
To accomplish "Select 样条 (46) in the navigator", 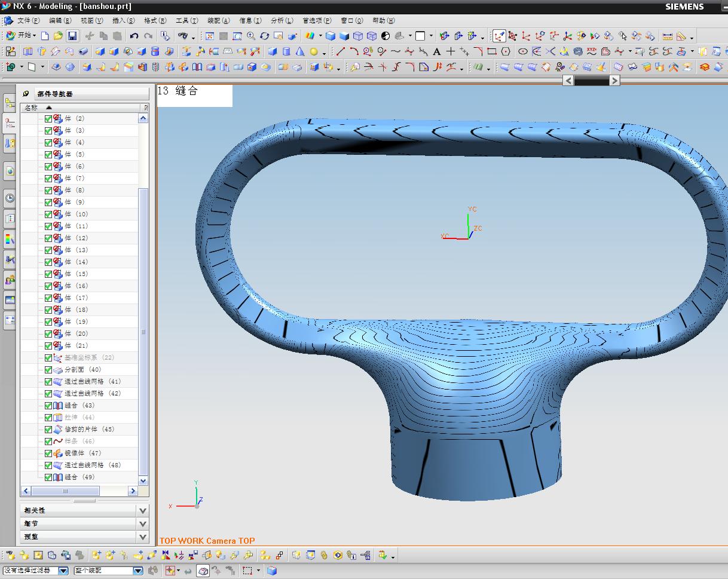I will point(79,441).
